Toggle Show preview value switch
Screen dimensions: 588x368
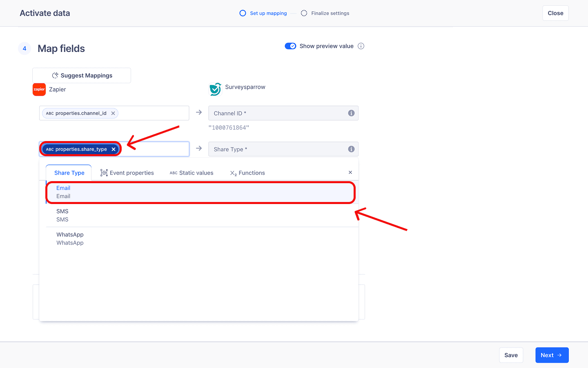(x=290, y=46)
